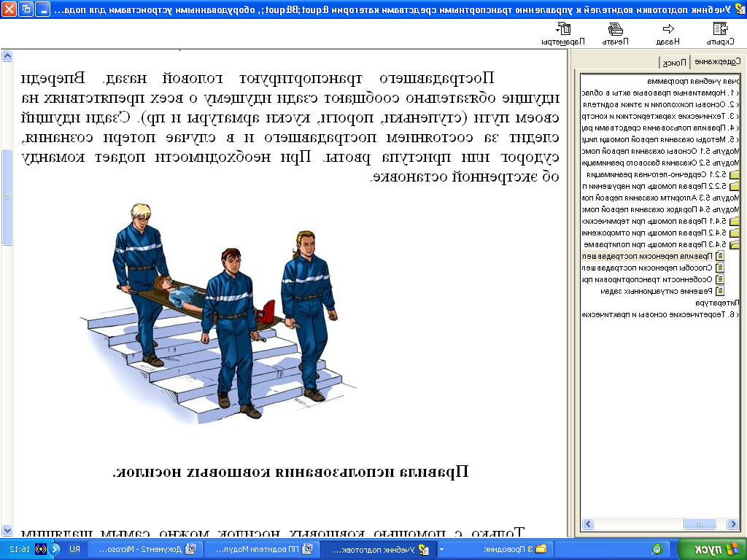Select the Литература tree item
The image size is (747, 560).
tap(717, 303)
